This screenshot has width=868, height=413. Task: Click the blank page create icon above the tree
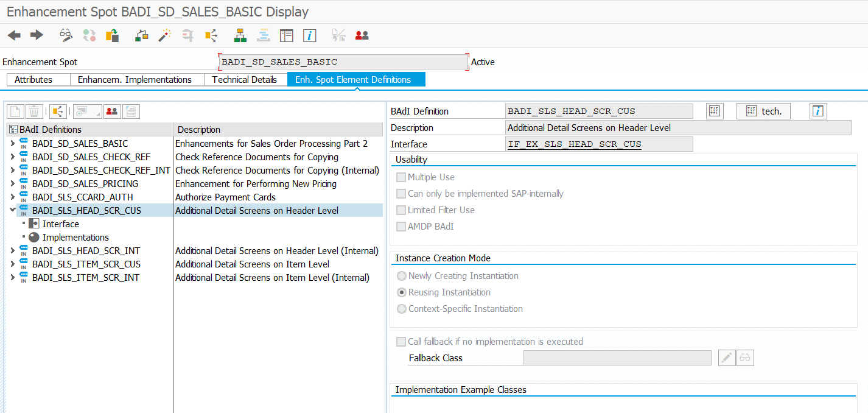coord(15,111)
